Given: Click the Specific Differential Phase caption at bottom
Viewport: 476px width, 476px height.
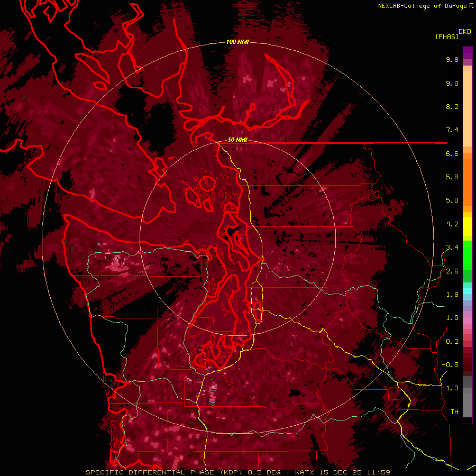Looking at the screenshot, I should click(x=237, y=472).
